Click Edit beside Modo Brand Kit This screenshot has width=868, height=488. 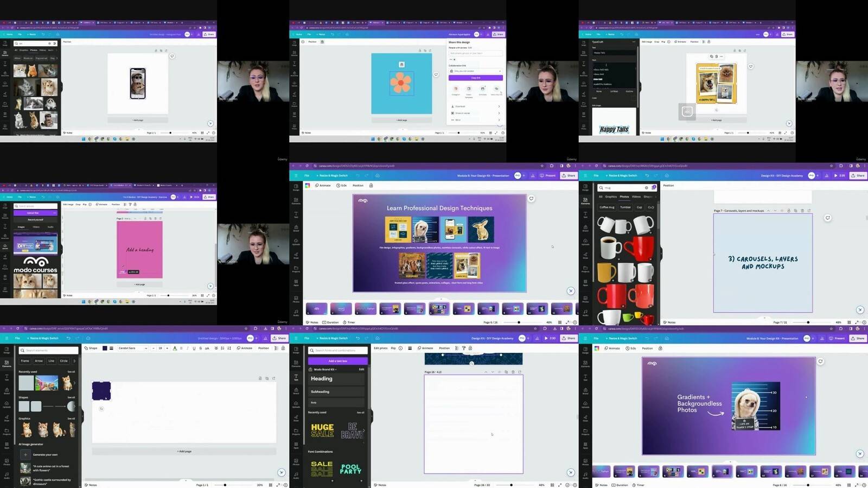361,369
